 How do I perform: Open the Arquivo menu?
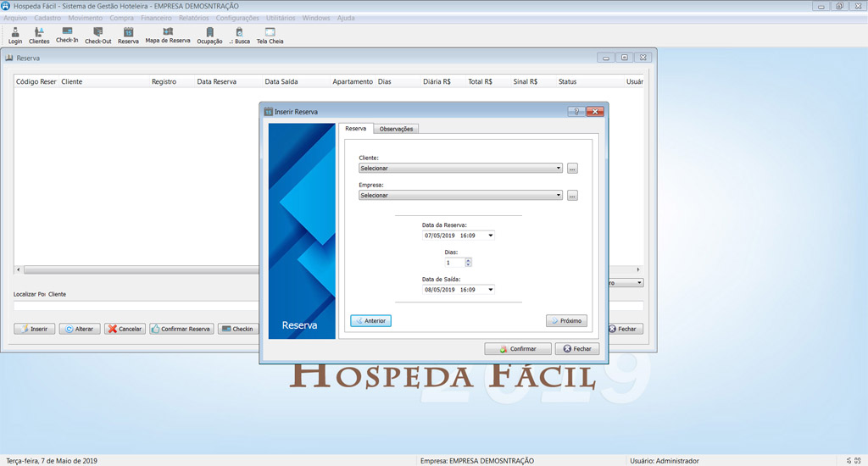[x=15, y=18]
